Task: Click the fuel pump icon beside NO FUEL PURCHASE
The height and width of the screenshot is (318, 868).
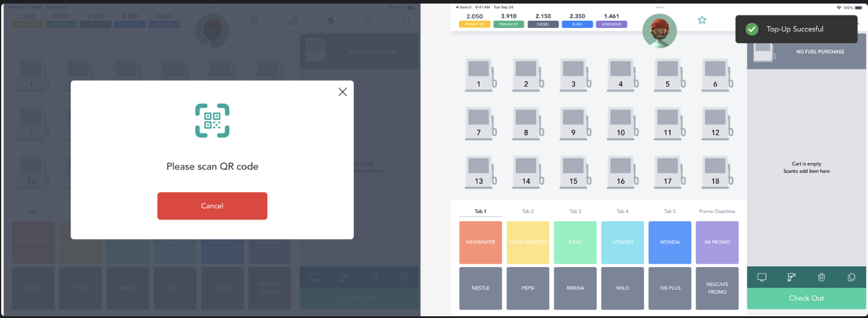Action: coord(764,52)
